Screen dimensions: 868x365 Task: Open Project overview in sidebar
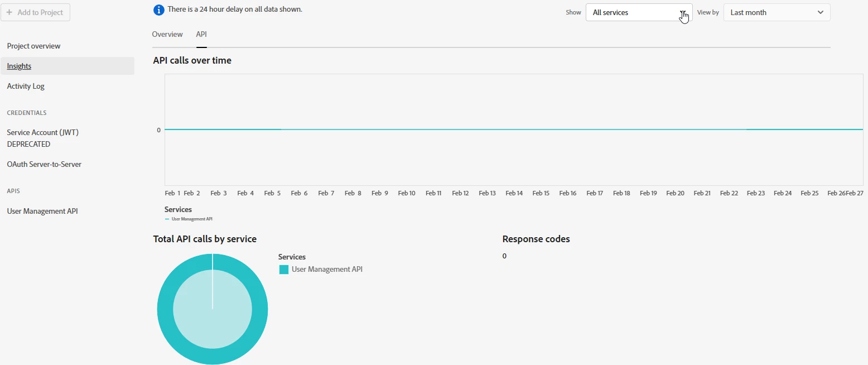point(33,46)
